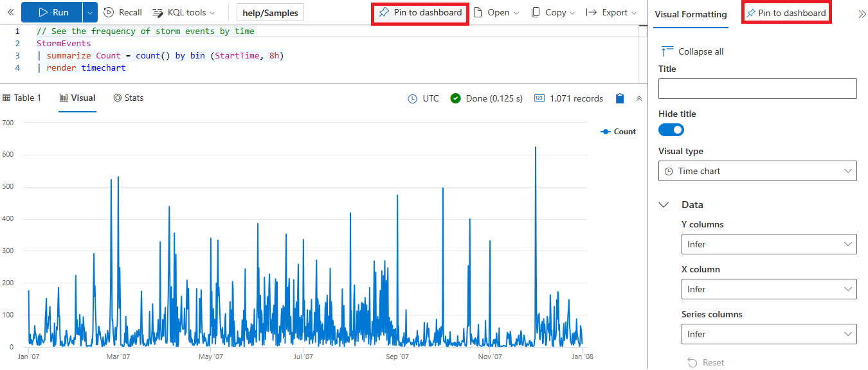Screen dimensions: 868x370
Task: Open the Stats tab
Action: tap(128, 98)
